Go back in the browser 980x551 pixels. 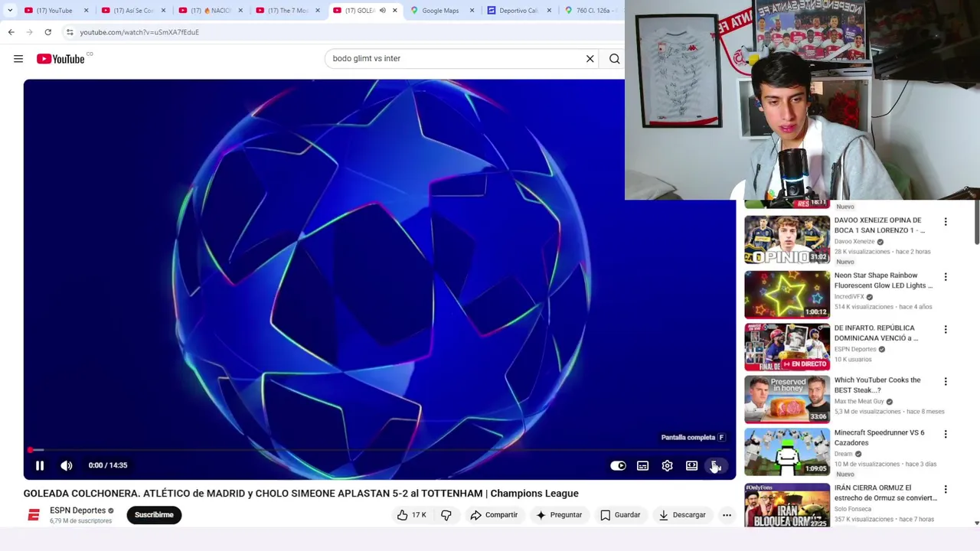tap(11, 32)
